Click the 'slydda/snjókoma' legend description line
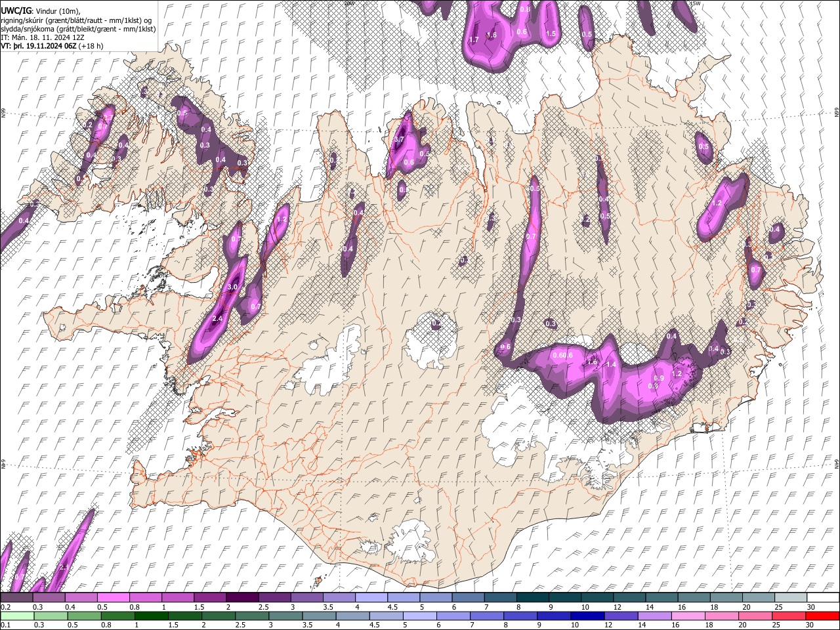 [78, 29]
